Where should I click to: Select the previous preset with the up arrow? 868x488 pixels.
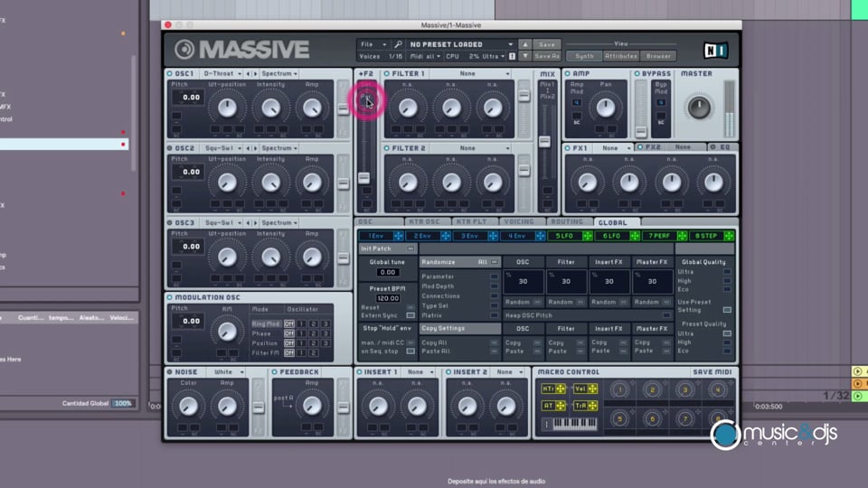click(x=524, y=44)
